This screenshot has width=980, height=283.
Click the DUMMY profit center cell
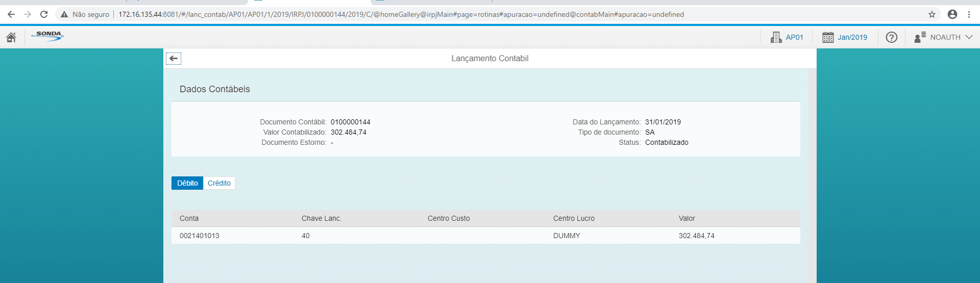(567, 236)
